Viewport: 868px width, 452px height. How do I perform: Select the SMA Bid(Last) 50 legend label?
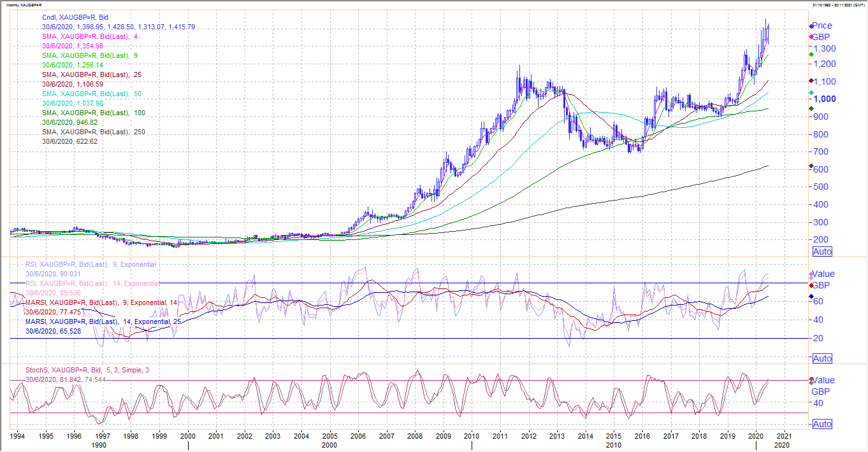92,94
